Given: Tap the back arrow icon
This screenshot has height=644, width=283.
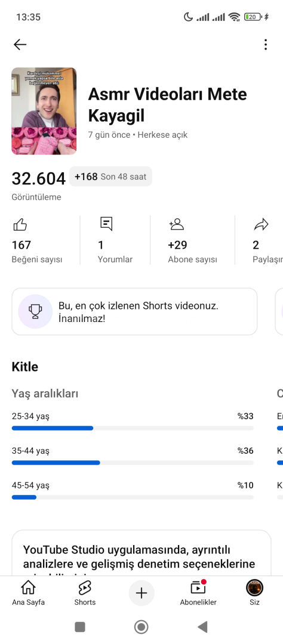Looking at the screenshot, I should point(20,44).
